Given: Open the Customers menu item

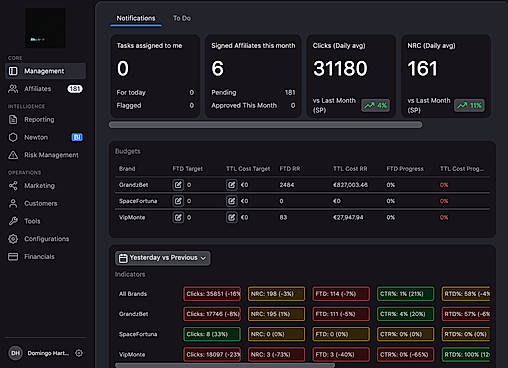Looking at the screenshot, I should click(45, 203).
